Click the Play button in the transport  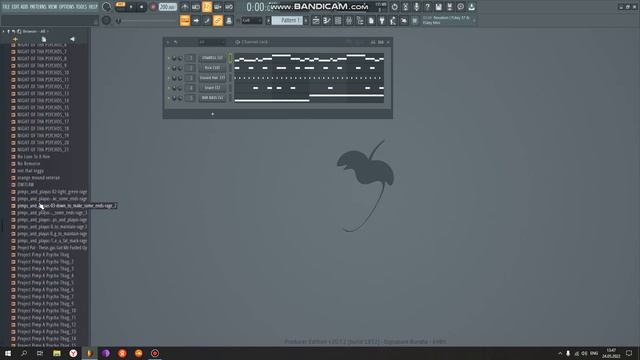[x=131, y=7]
